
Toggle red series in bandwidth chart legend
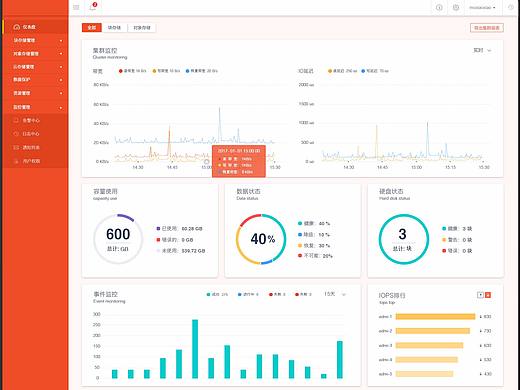pyautogui.click(x=132, y=71)
